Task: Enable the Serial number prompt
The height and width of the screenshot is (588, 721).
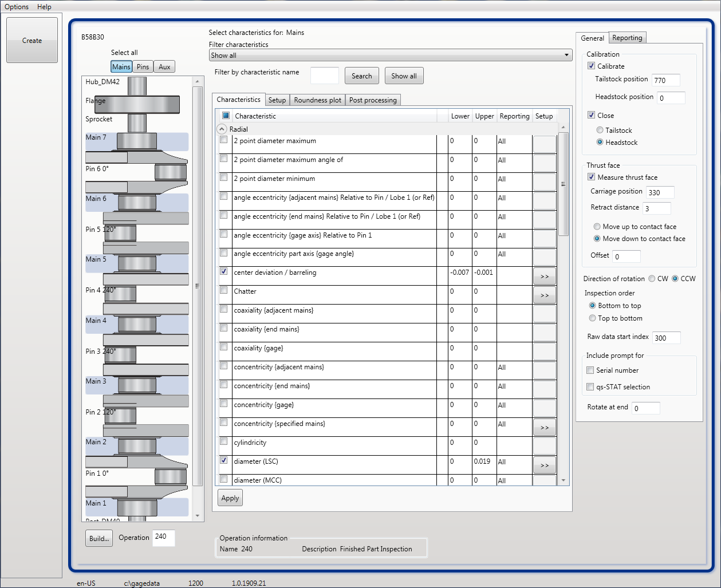Action: [590, 370]
